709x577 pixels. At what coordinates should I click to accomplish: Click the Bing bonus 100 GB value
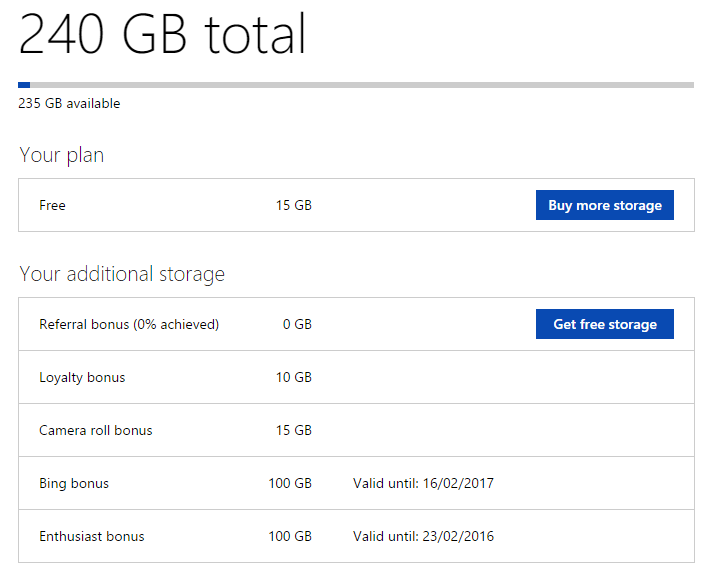pos(290,484)
